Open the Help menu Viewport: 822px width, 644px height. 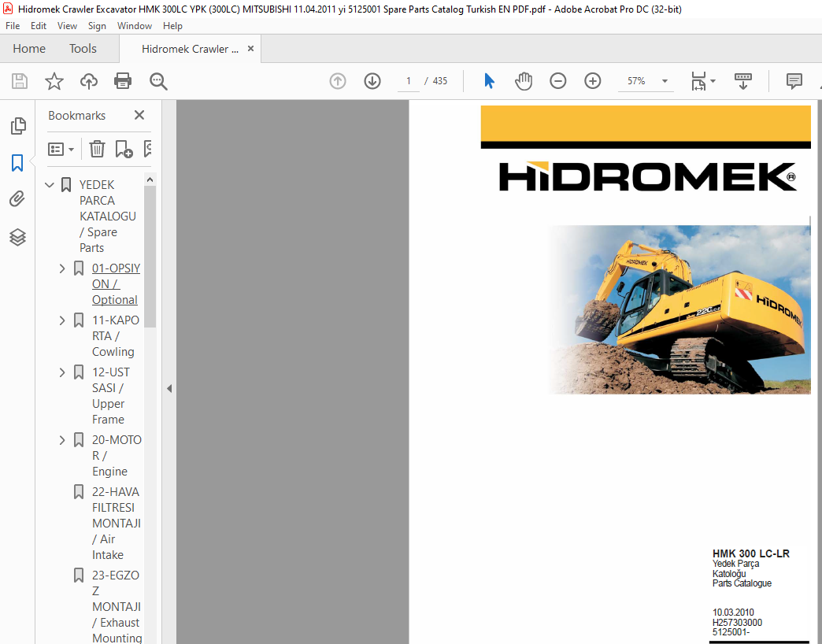click(x=172, y=26)
